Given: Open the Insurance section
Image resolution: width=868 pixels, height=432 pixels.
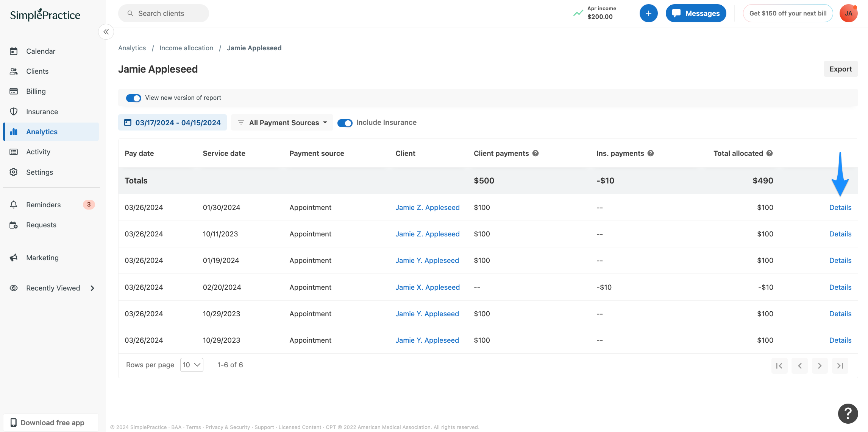Looking at the screenshot, I should coord(42,111).
